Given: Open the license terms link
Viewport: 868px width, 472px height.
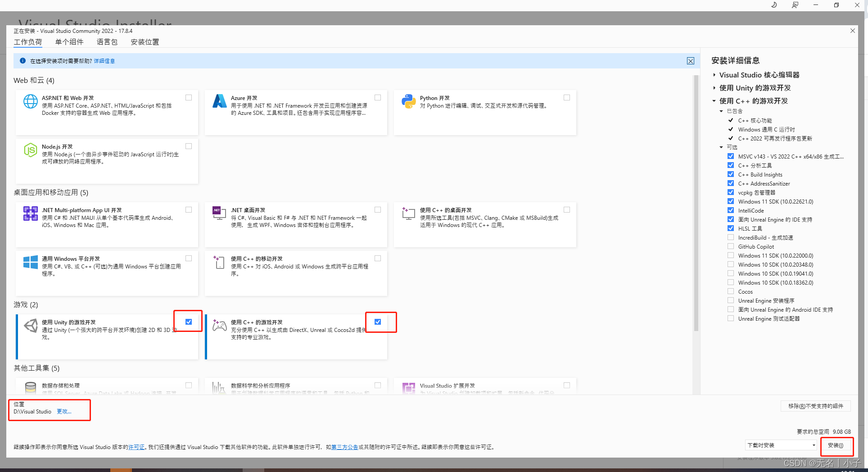Looking at the screenshot, I should (136, 447).
